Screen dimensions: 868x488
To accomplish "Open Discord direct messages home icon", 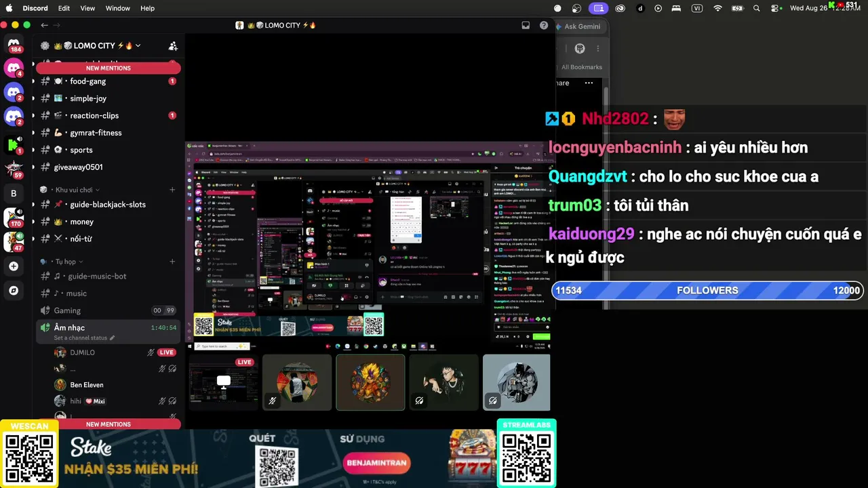I will (14, 45).
